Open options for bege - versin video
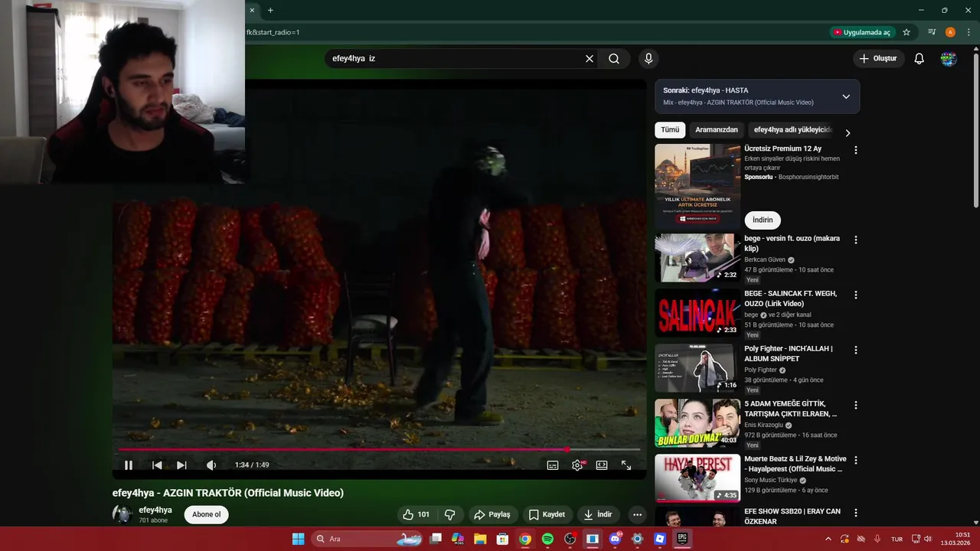The image size is (980, 551). coord(856,240)
